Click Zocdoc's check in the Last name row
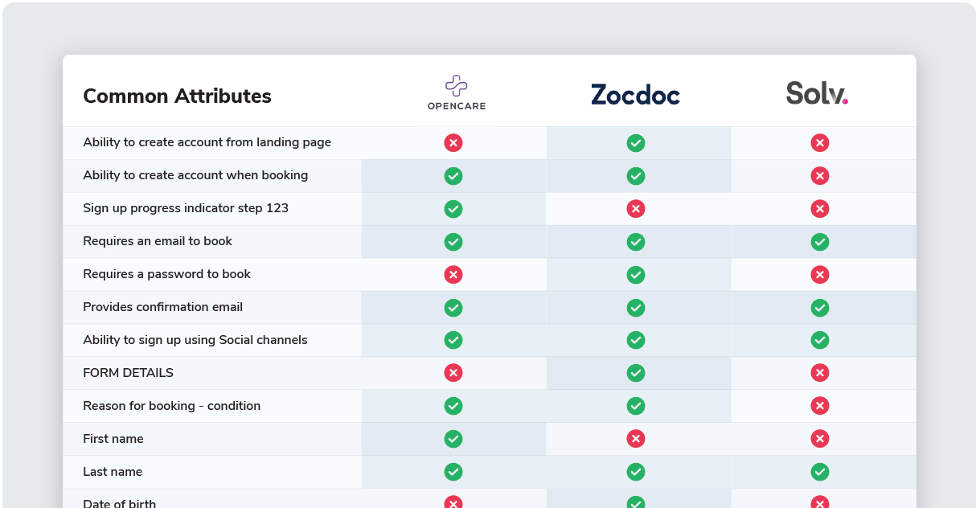980x508 pixels. click(x=636, y=472)
